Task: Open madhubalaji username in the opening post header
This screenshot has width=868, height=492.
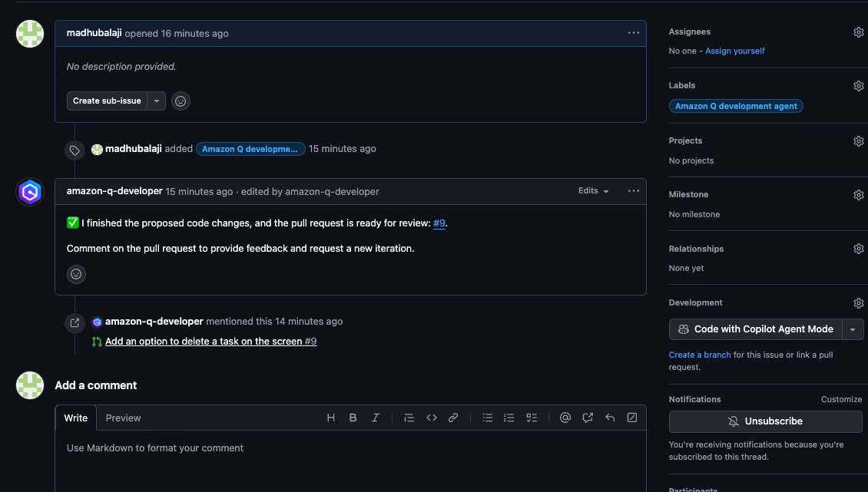Action: 94,33
